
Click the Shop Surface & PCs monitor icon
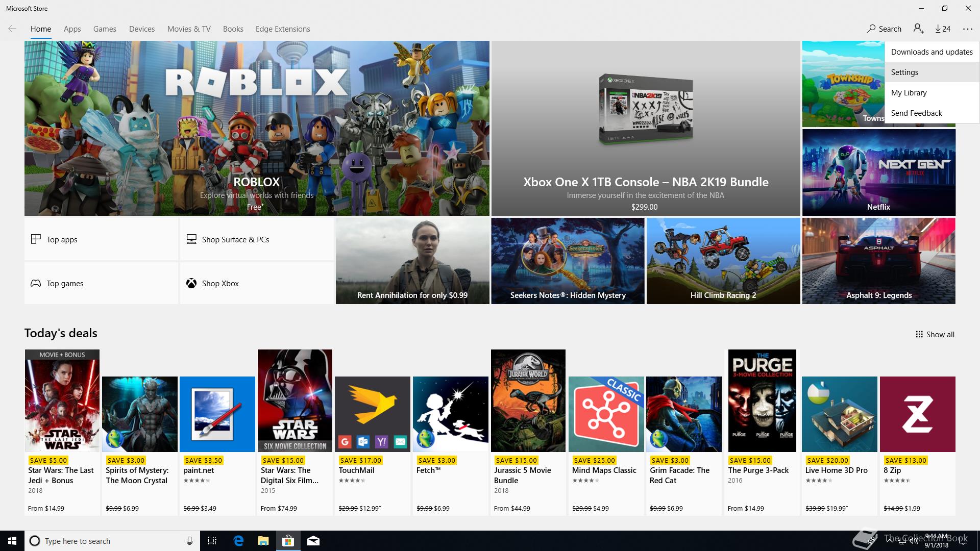[191, 239]
